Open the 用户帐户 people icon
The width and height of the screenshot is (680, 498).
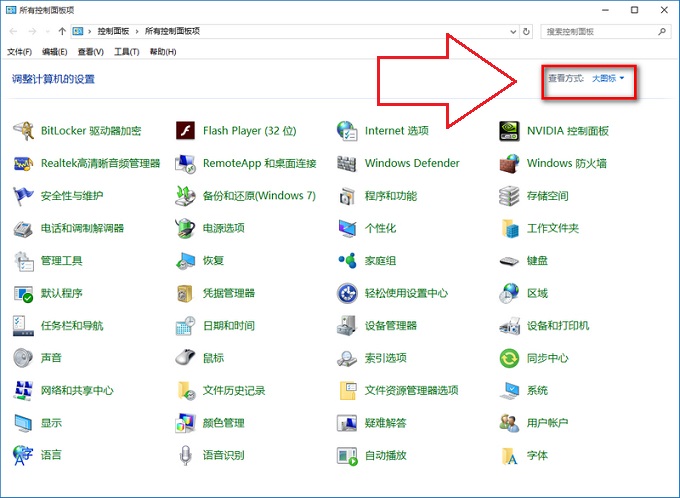click(x=509, y=423)
